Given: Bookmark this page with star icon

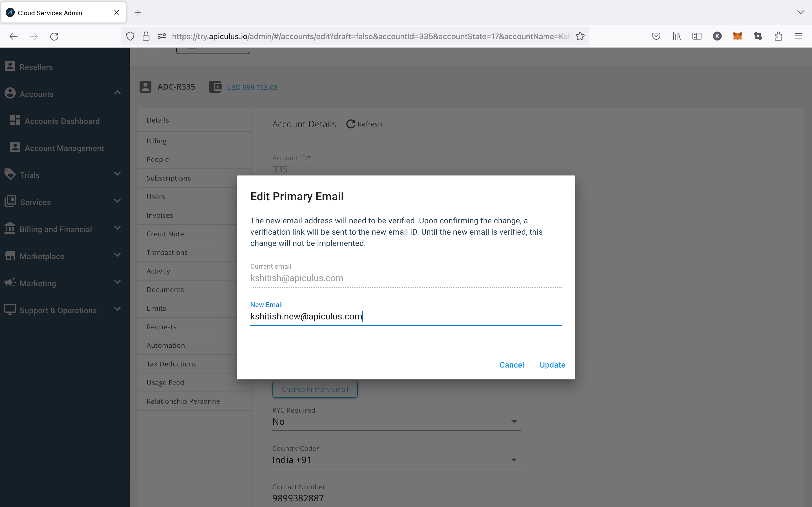Looking at the screenshot, I should click(x=580, y=36).
